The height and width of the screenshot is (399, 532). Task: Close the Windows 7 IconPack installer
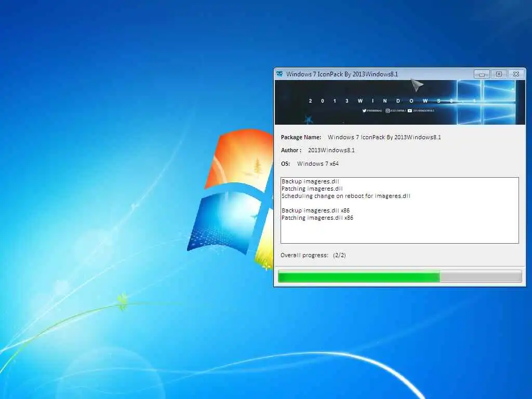pyautogui.click(x=516, y=74)
